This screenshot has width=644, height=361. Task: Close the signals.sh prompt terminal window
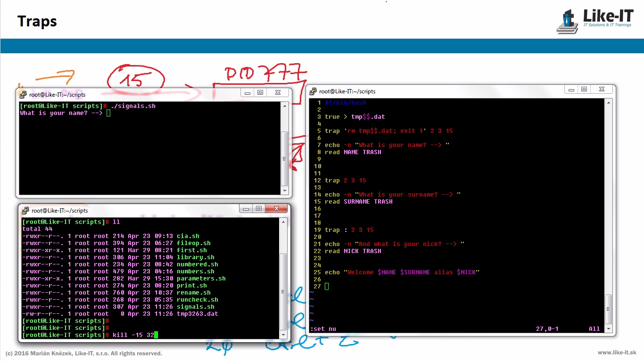278,93
